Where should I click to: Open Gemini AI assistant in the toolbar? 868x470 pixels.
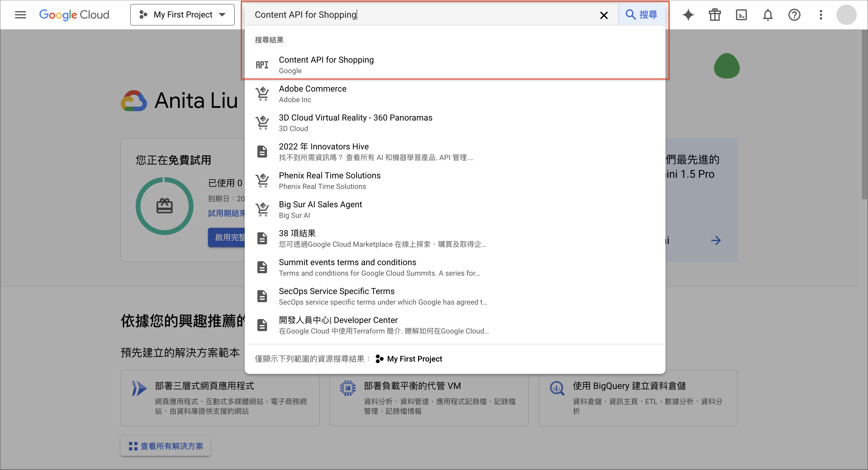pyautogui.click(x=688, y=14)
